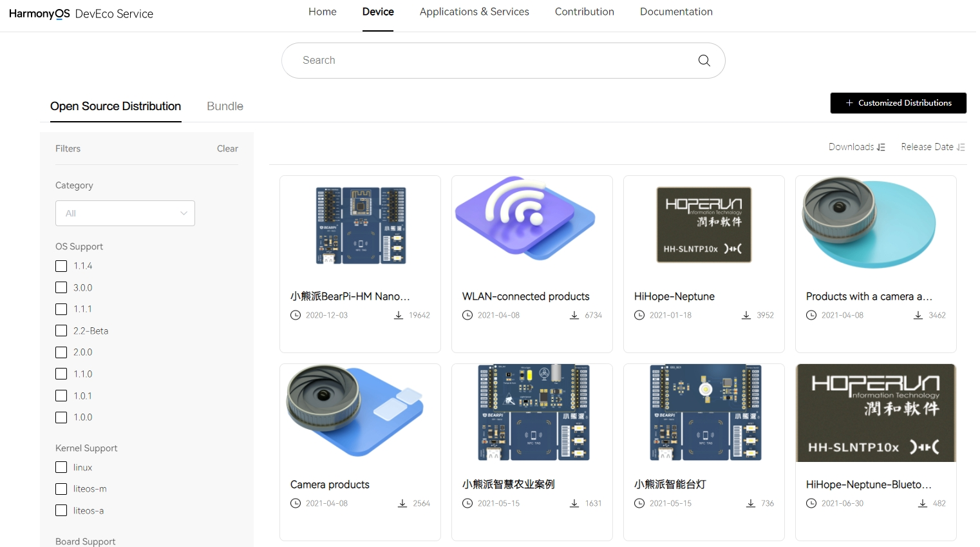Check the 1.0.1 OS Support checkbox
980x547 pixels.
[x=61, y=396]
